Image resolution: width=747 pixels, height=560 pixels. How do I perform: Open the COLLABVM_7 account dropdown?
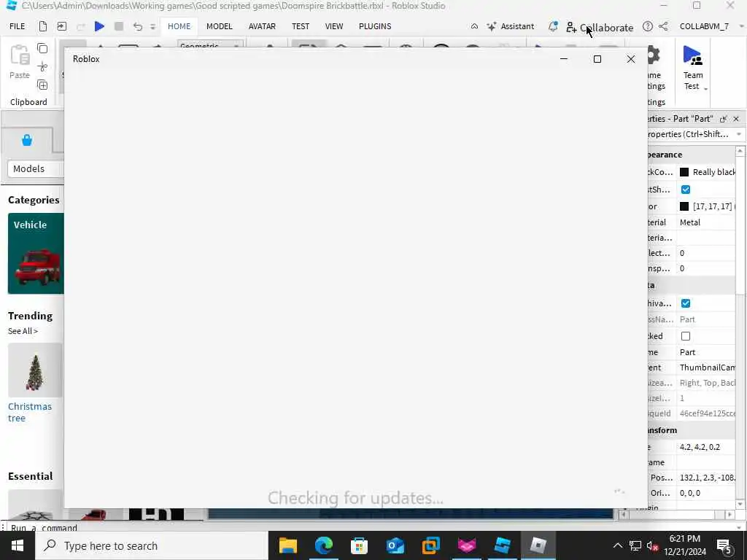pyautogui.click(x=711, y=27)
